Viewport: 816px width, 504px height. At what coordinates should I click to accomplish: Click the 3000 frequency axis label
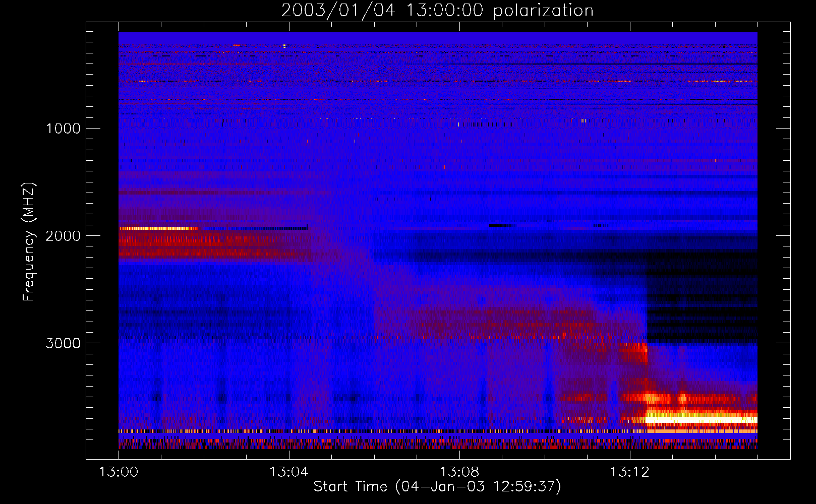coord(63,343)
